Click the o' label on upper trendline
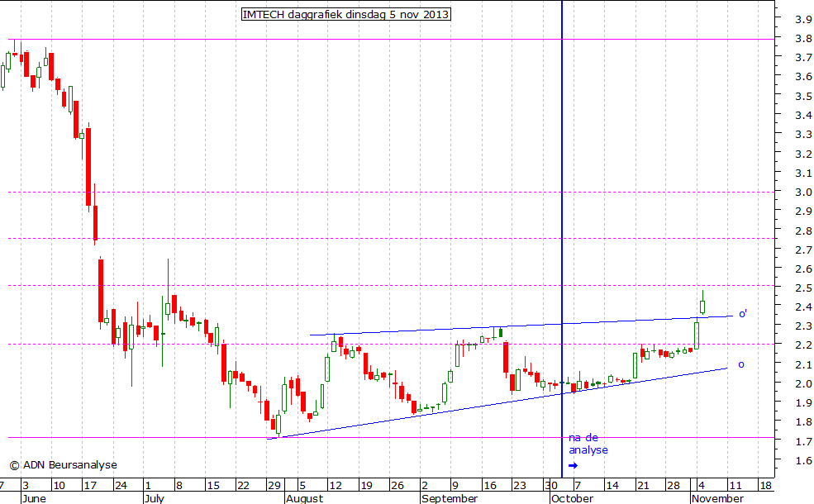This screenshot has width=814, height=504. tap(743, 313)
